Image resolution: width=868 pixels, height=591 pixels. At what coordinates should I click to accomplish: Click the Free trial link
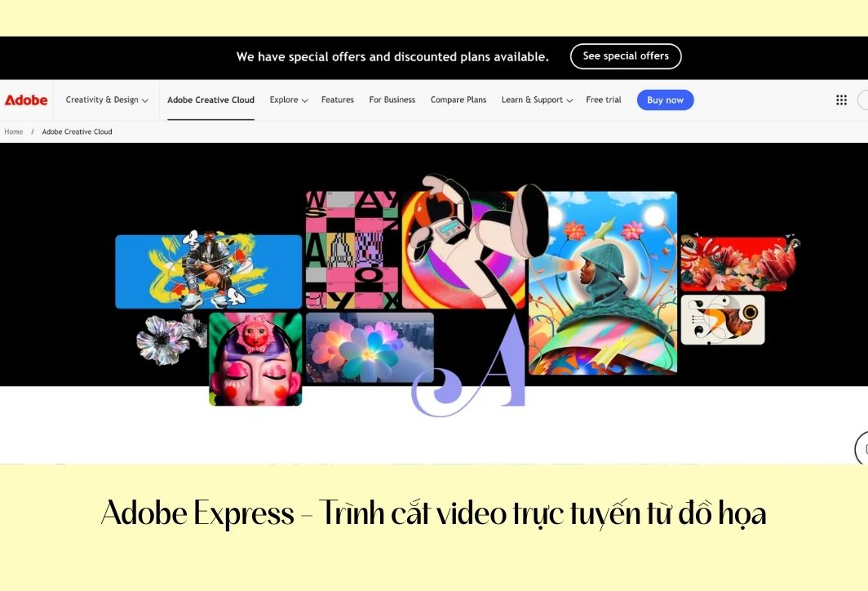point(604,100)
